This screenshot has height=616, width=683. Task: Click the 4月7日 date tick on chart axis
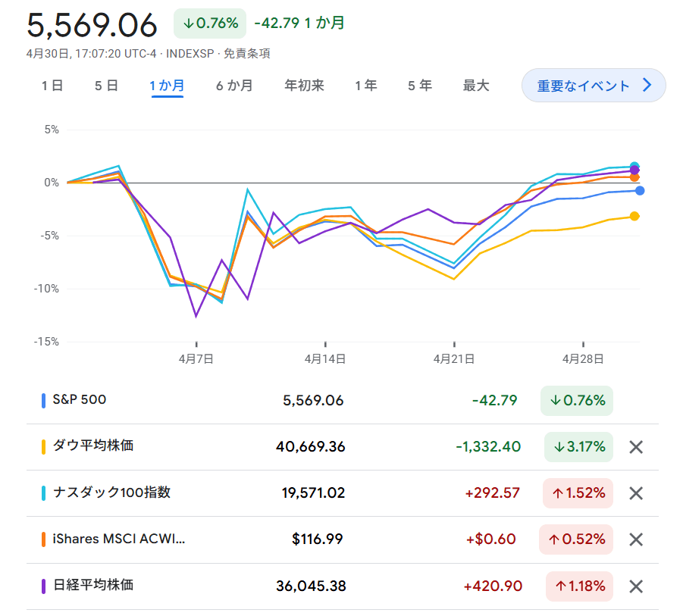click(196, 358)
